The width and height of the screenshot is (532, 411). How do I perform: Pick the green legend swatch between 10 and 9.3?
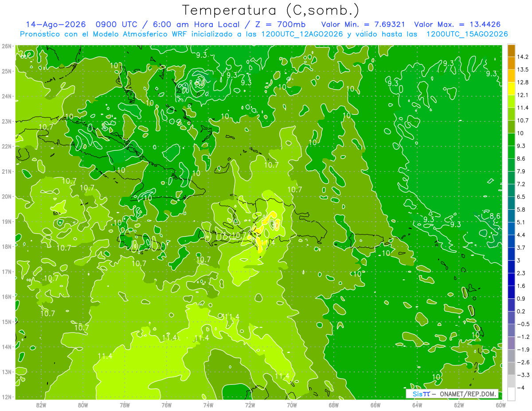point(511,140)
